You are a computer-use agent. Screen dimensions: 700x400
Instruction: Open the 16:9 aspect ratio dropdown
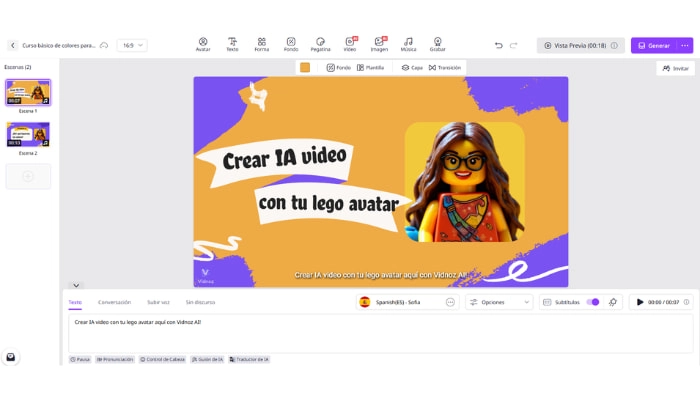point(132,45)
